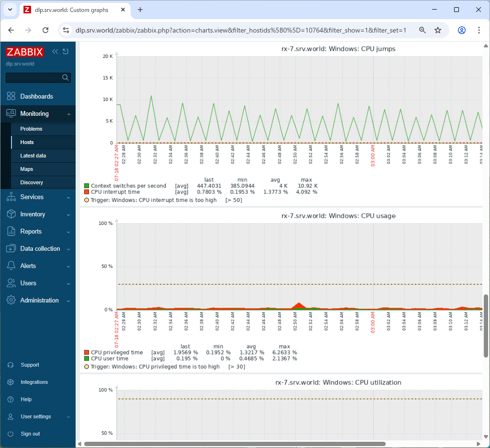The height and width of the screenshot is (448, 490).
Task: Select Latest data under Monitoring
Action: point(33,156)
